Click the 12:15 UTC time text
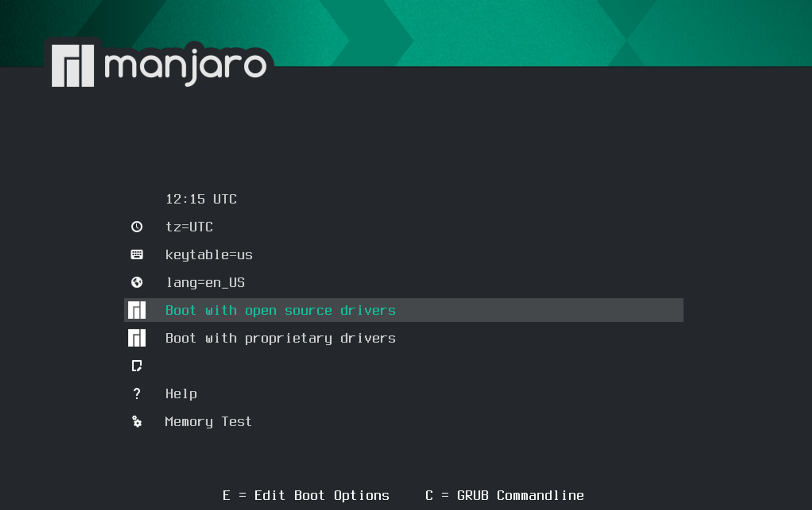Screen dimensions: 812x510 [x=201, y=199]
